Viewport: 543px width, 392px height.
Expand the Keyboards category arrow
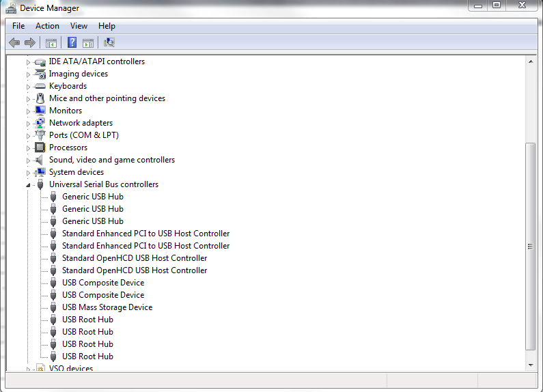coord(29,87)
